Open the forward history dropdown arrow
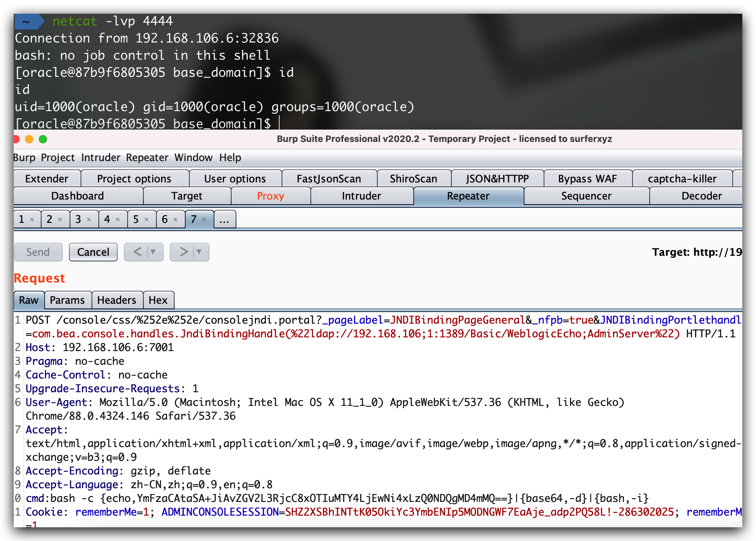 199,252
